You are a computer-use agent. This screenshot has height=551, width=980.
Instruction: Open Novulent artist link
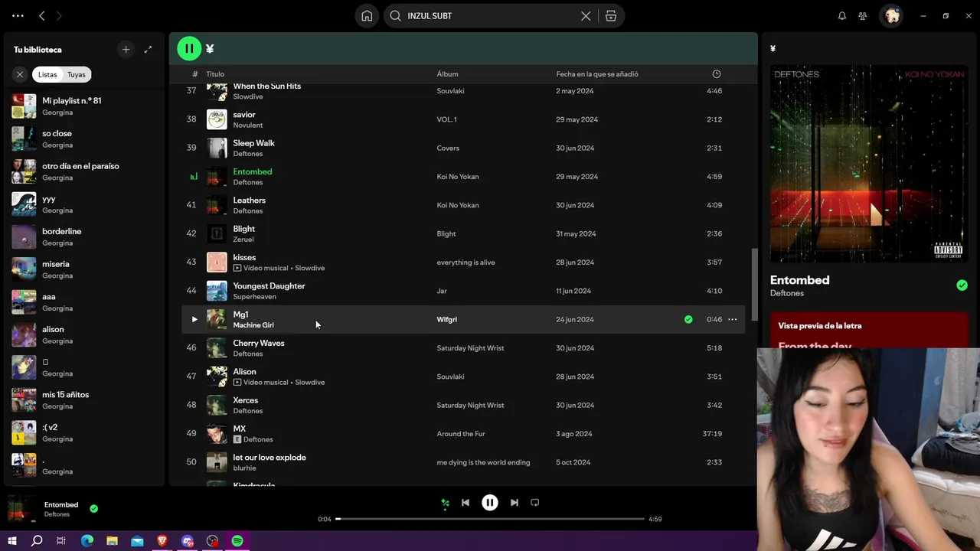click(x=248, y=126)
